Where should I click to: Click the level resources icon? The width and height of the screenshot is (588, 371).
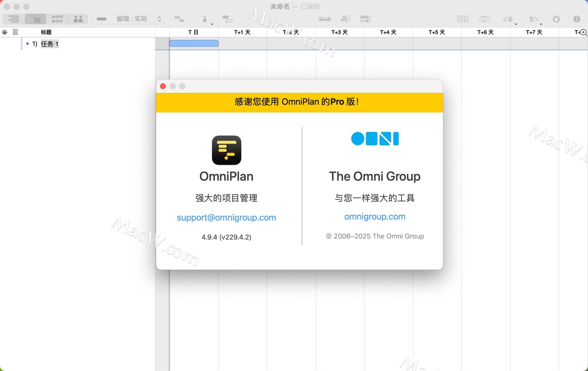(325, 19)
